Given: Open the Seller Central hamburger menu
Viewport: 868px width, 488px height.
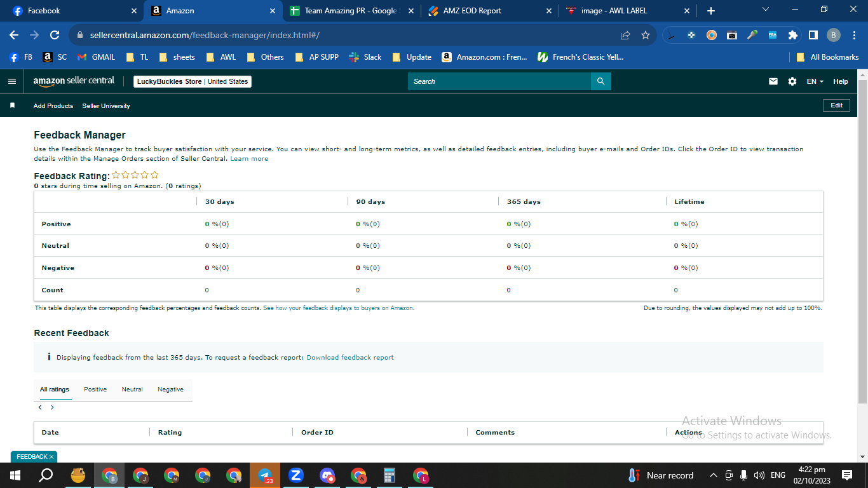Looking at the screenshot, I should click(11, 81).
